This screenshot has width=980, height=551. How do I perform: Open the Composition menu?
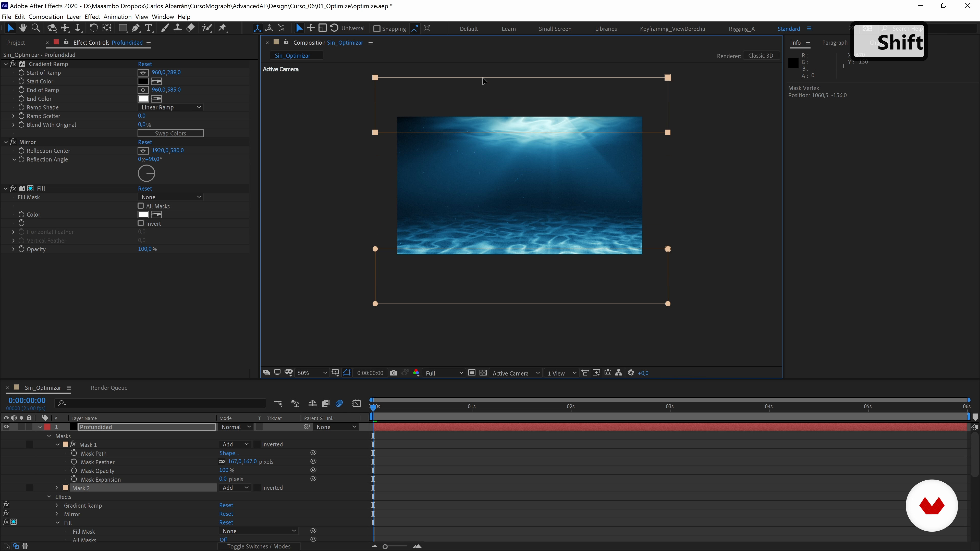(46, 17)
